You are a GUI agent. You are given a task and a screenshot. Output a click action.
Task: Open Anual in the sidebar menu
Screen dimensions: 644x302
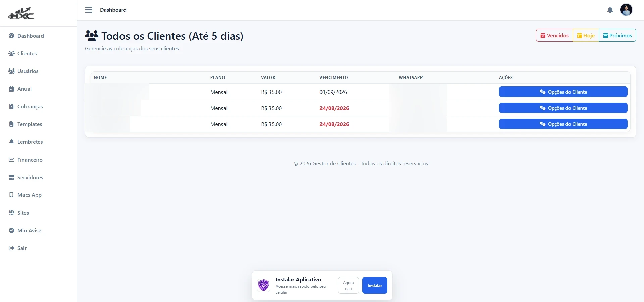(x=24, y=89)
